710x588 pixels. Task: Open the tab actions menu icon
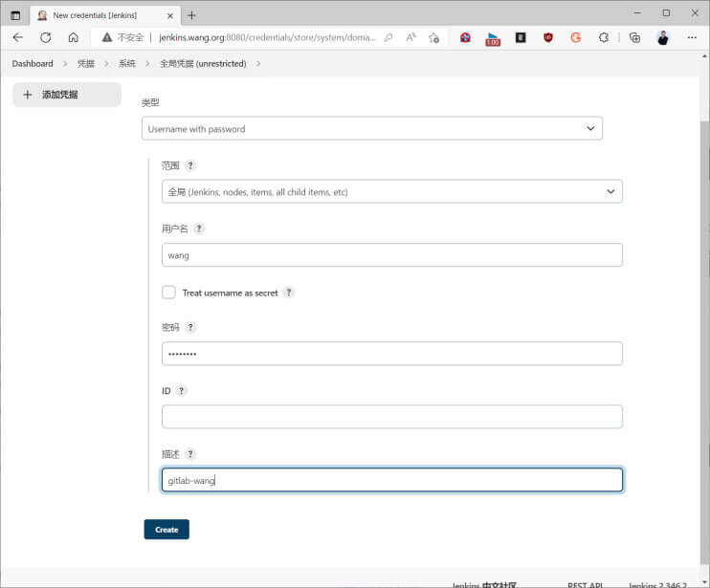tap(15, 15)
